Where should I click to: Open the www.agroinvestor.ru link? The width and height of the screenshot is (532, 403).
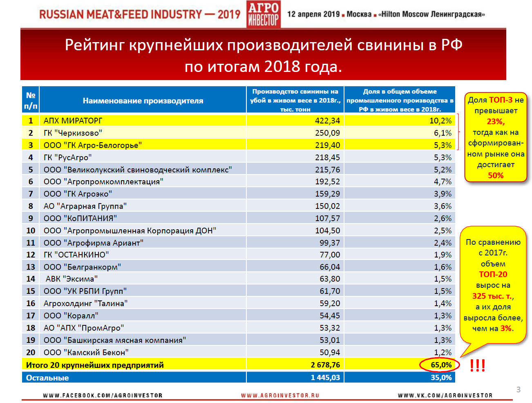[280, 395]
